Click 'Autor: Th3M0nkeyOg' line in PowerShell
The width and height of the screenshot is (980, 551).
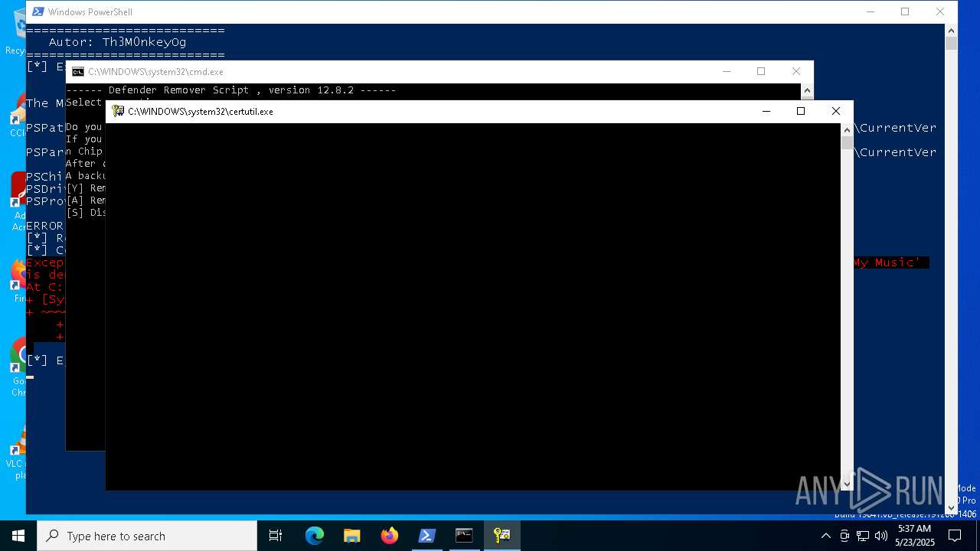(117, 42)
